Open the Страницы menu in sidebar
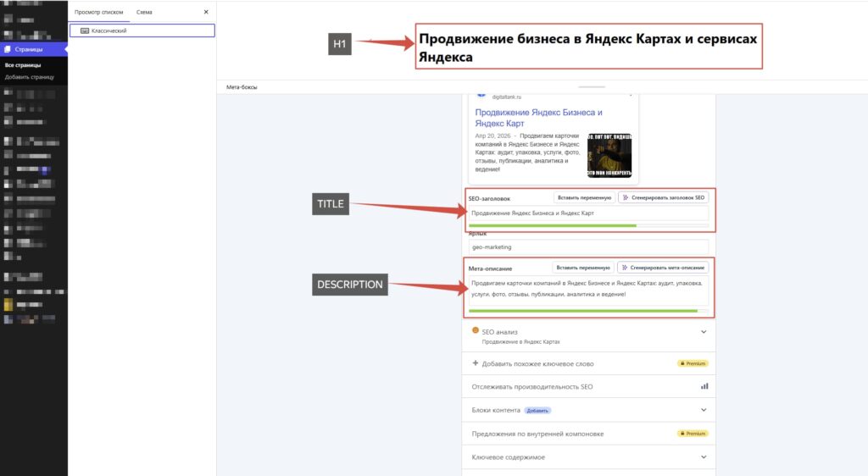This screenshot has height=476, width=868. tap(34, 49)
